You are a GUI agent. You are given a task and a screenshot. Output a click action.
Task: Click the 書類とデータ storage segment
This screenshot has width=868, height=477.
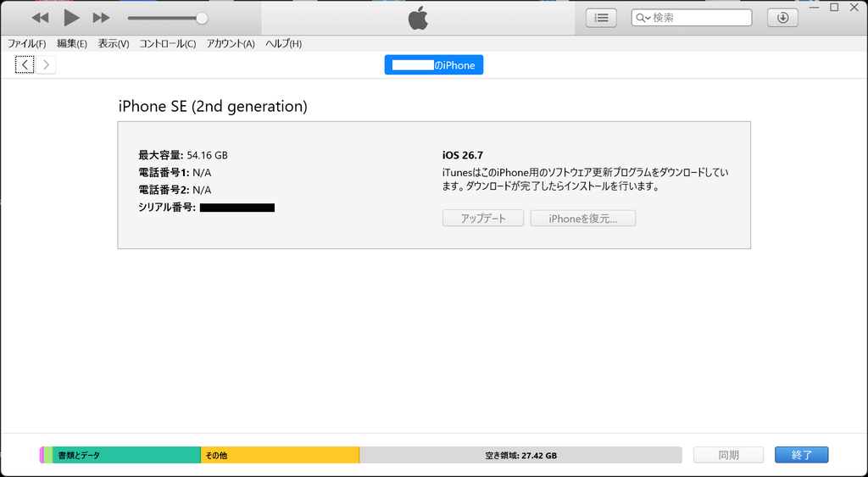(x=127, y=455)
